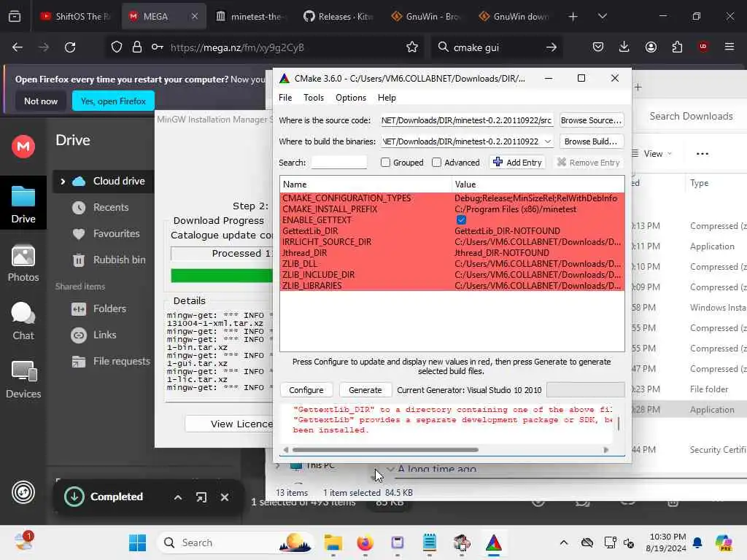Switch to Releases GitHub tab
This screenshot has width=747, height=560.
tap(337, 17)
